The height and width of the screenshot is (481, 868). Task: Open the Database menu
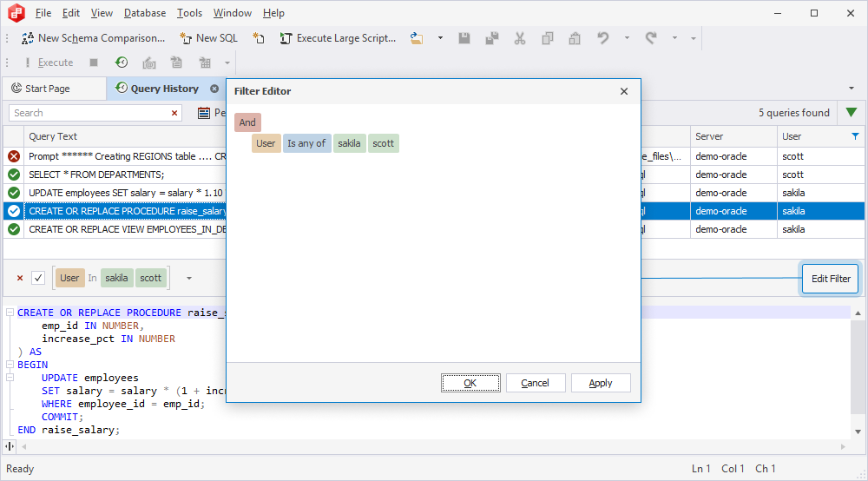(x=145, y=13)
